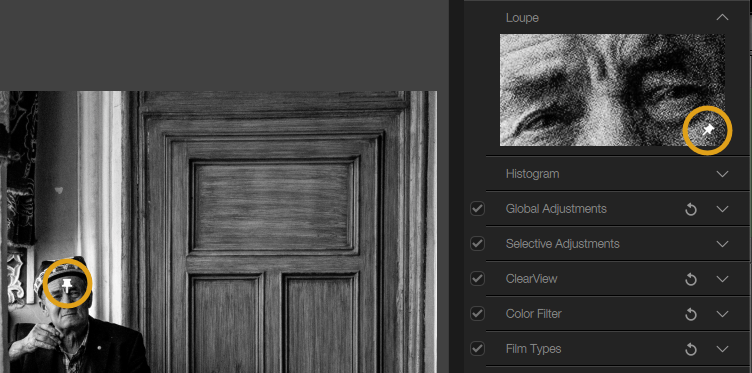Click the Color Filter label
752x373 pixels.
pos(533,314)
